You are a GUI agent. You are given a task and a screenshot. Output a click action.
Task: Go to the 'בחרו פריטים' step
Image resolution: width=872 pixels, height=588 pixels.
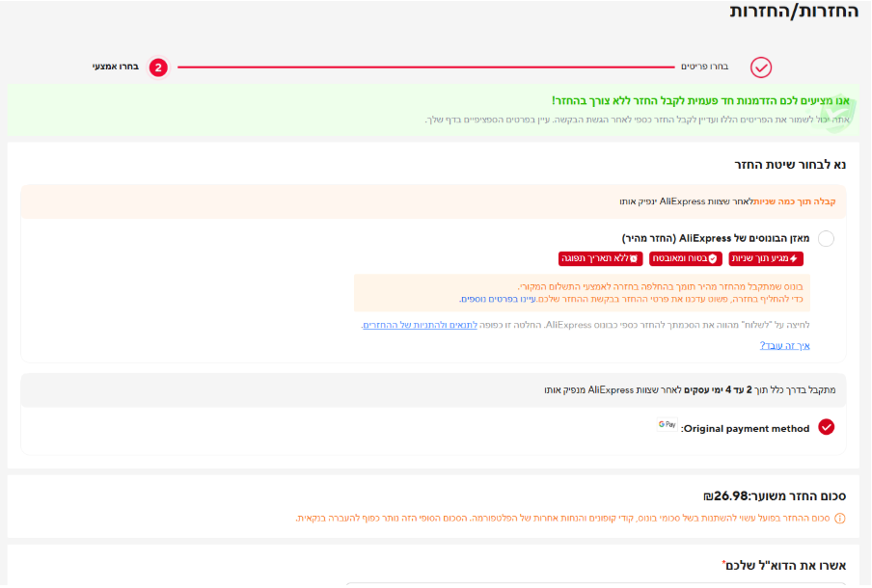tap(704, 67)
